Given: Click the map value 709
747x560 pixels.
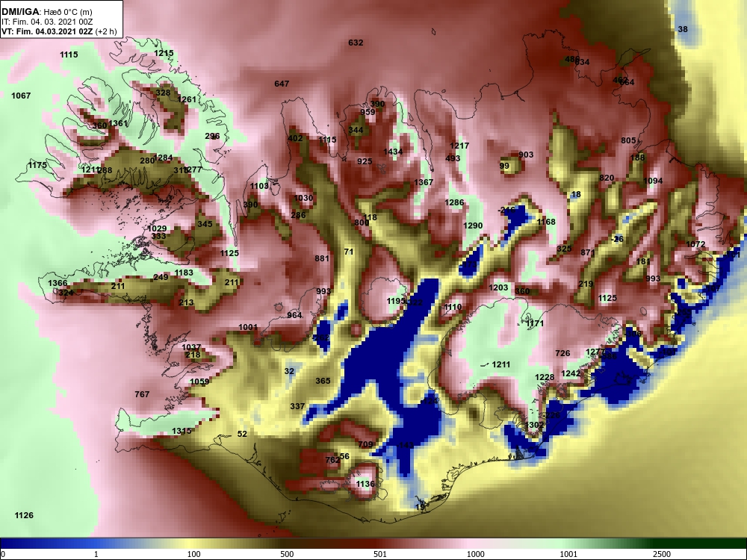Looking at the screenshot, I should pos(365,444).
